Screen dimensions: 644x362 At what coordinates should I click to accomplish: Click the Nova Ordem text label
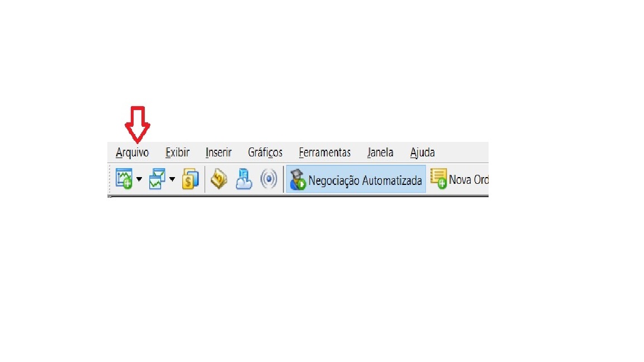point(468,180)
